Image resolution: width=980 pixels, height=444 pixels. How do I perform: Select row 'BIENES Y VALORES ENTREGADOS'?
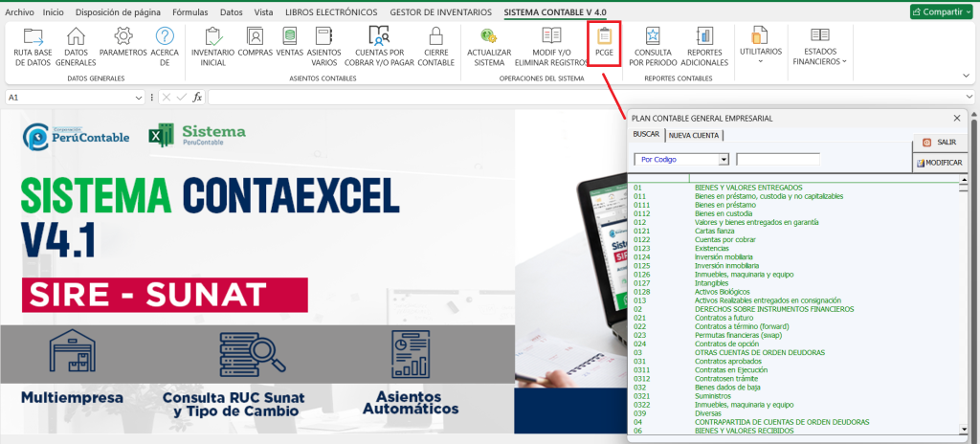tap(793, 188)
